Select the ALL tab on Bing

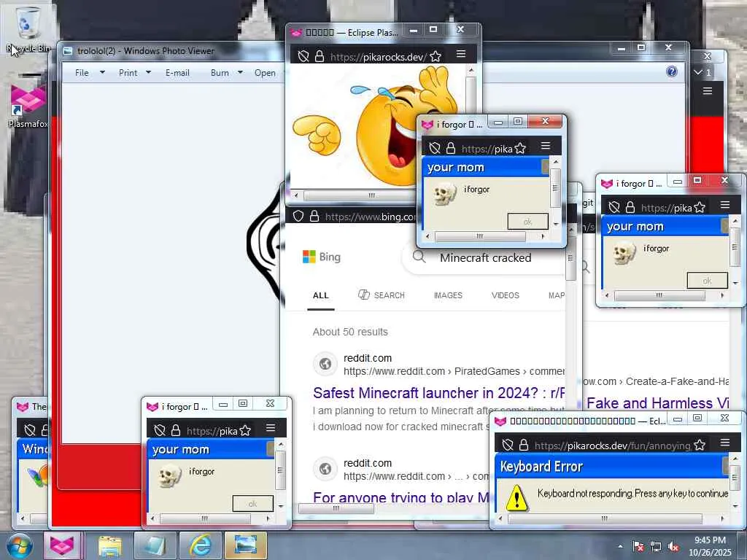(x=321, y=295)
